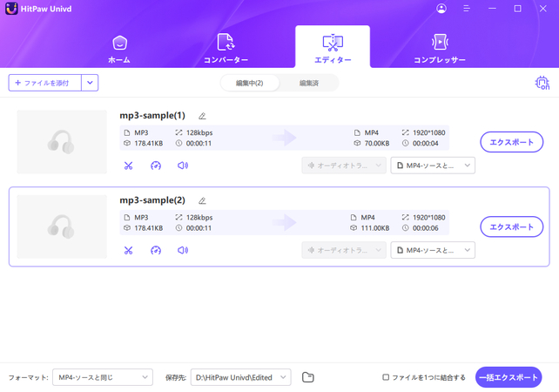559x392 pixels.
Task: Open cut scissors tool for mp3-sample(2)
Action: point(128,250)
